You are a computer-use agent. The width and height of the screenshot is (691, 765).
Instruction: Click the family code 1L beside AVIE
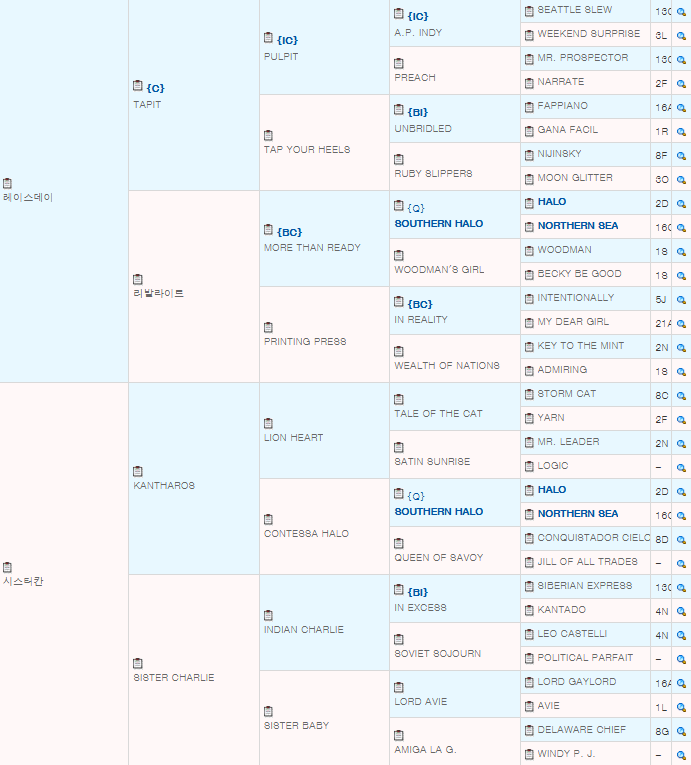661,707
